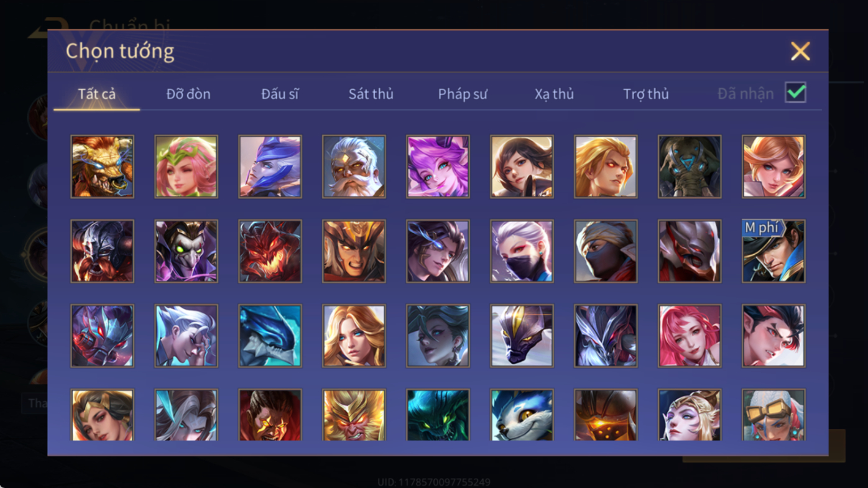Viewport: 868px width, 488px height.
Task: Pick the blue raccoon hero portrait
Action: tap(522, 415)
